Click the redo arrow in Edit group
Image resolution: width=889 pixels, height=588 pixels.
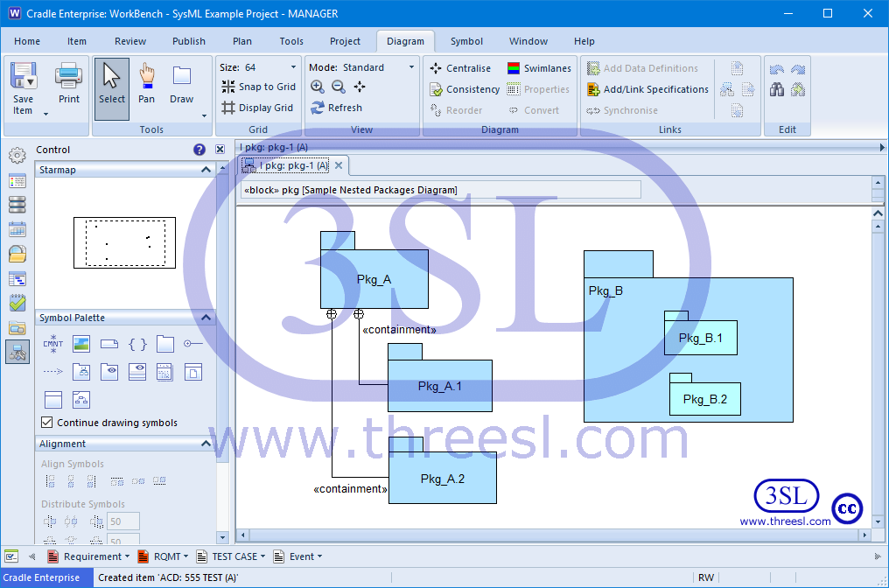point(798,69)
